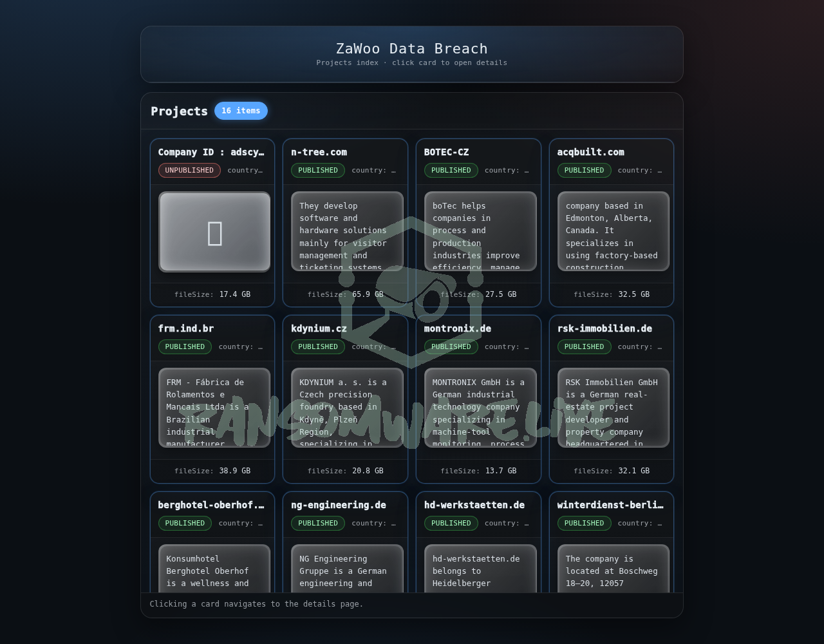Click the fileSize value 13.7 GB
Image resolution: width=824 pixels, height=644 pixels.
point(501,471)
